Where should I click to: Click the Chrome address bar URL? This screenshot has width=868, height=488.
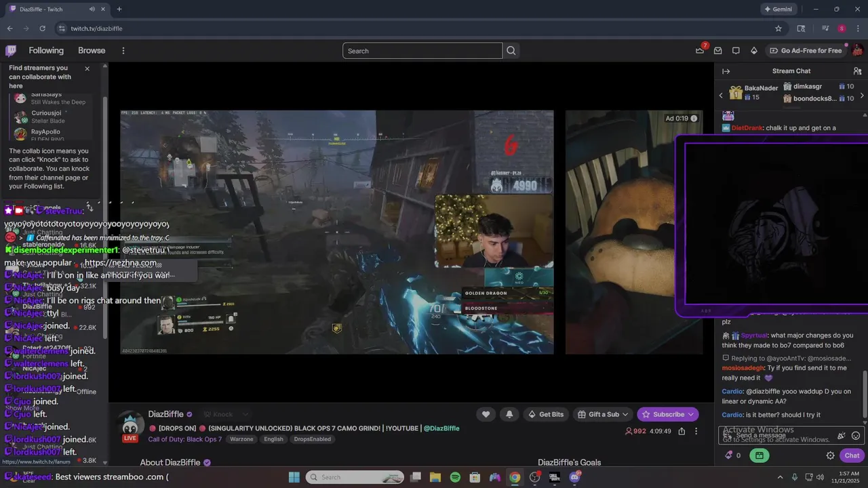[97, 28]
